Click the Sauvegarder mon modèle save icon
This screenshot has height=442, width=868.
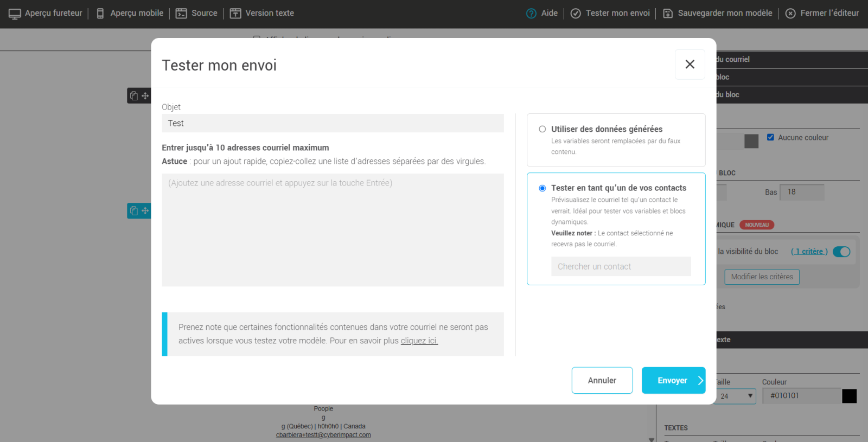click(x=668, y=14)
